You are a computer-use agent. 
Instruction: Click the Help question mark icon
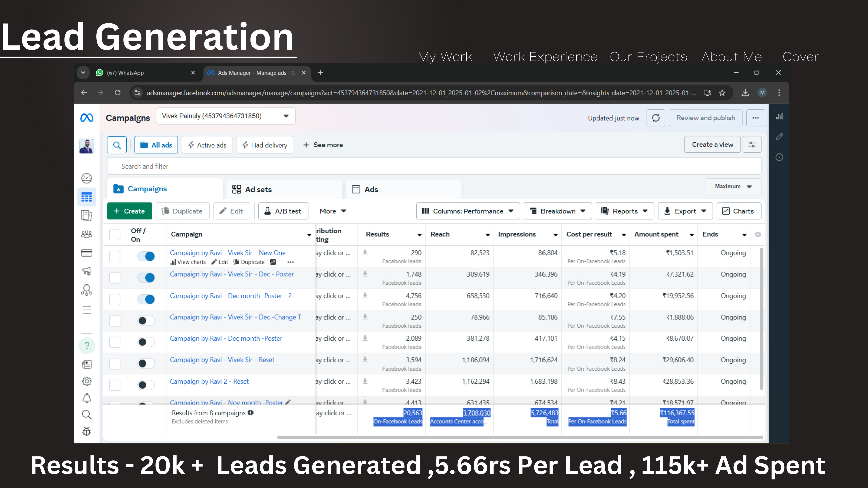[x=87, y=345]
